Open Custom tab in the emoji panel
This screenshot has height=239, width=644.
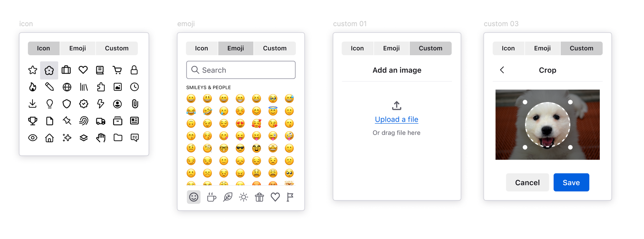pyautogui.click(x=274, y=48)
